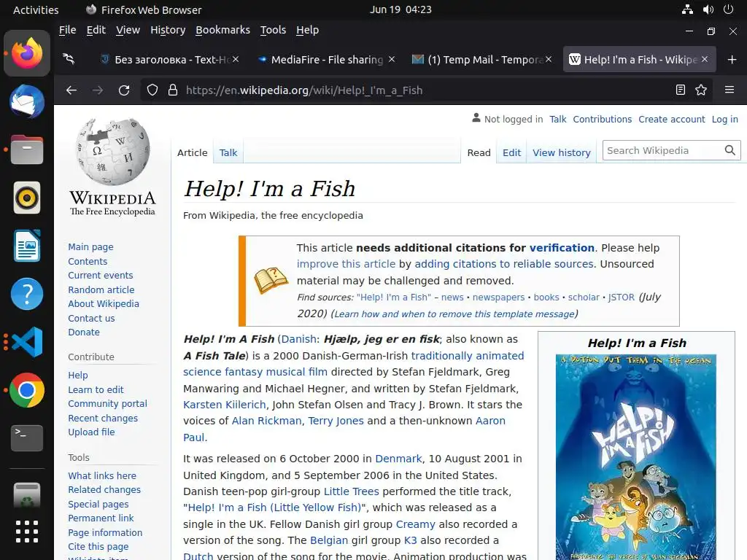Open LibreOffice Writer from the dock

pyautogui.click(x=27, y=246)
